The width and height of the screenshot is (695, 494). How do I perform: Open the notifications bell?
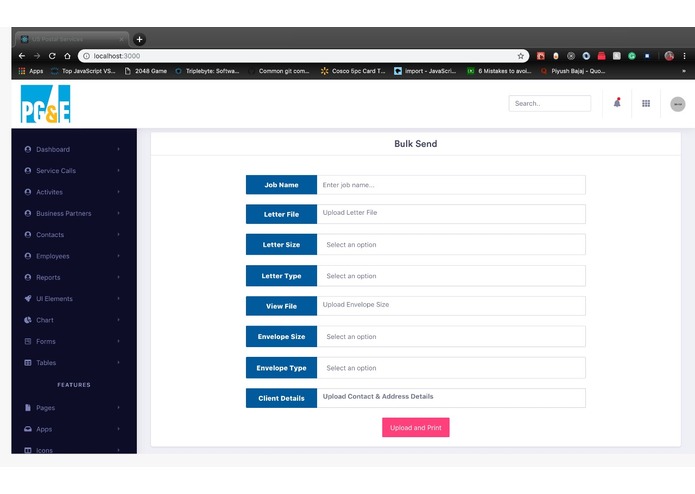click(x=617, y=103)
